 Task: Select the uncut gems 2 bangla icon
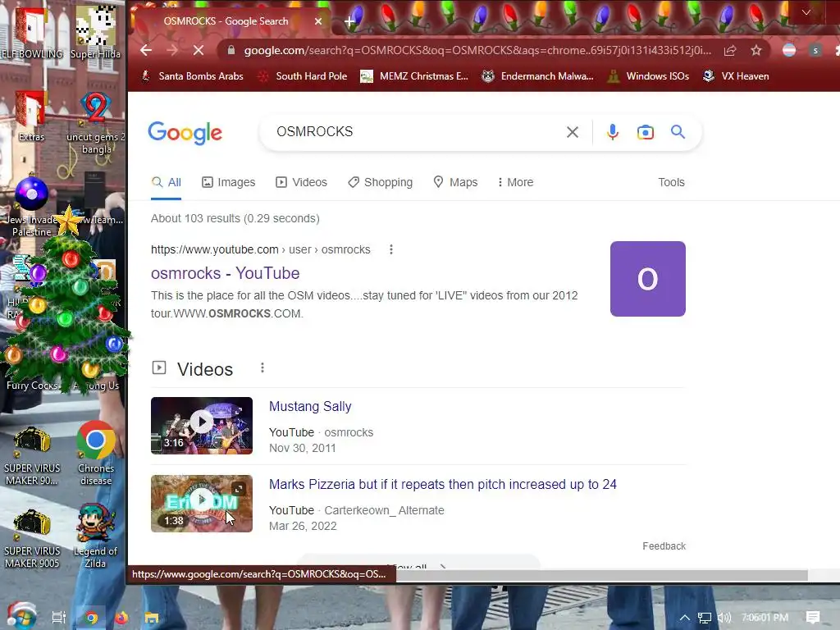(x=95, y=123)
